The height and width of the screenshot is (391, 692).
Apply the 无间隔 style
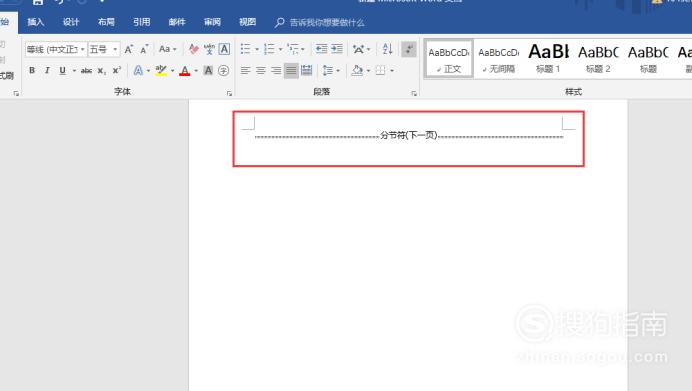tap(499, 59)
